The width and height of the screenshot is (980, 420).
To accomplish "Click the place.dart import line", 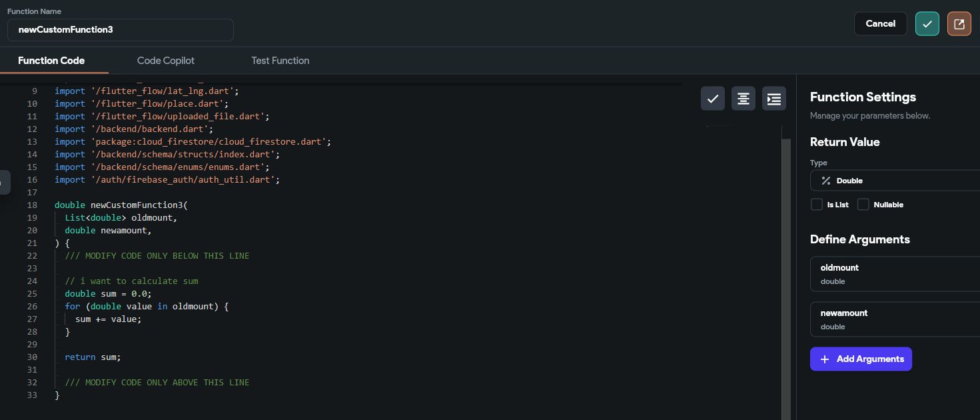I will point(141,103).
